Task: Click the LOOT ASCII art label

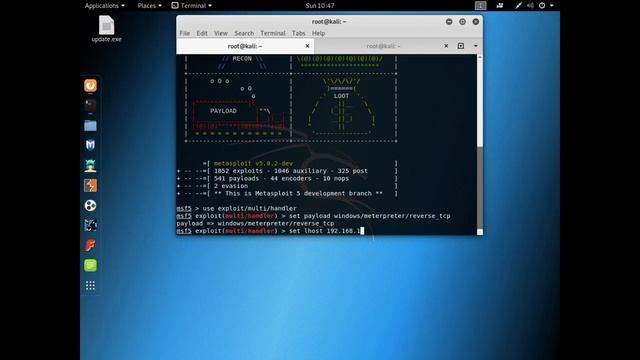Action: (x=341, y=96)
